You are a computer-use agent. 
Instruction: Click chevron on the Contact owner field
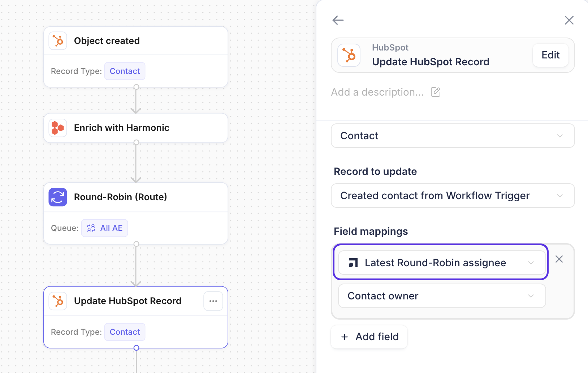click(x=531, y=296)
